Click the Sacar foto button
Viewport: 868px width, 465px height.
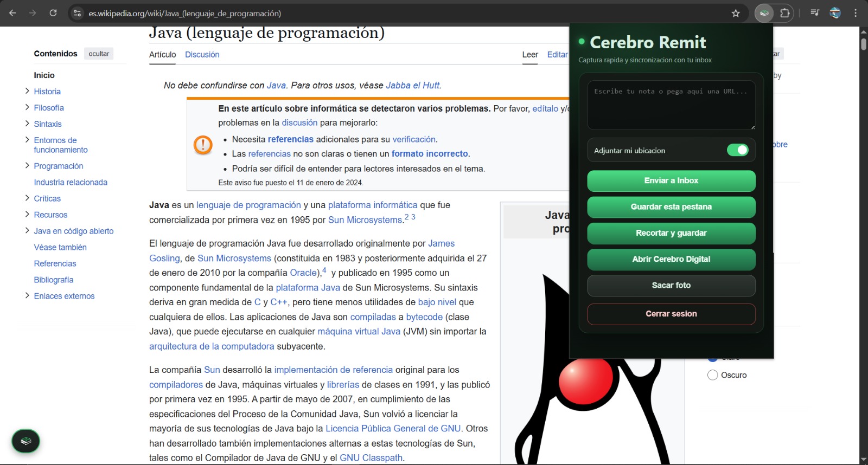(671, 286)
